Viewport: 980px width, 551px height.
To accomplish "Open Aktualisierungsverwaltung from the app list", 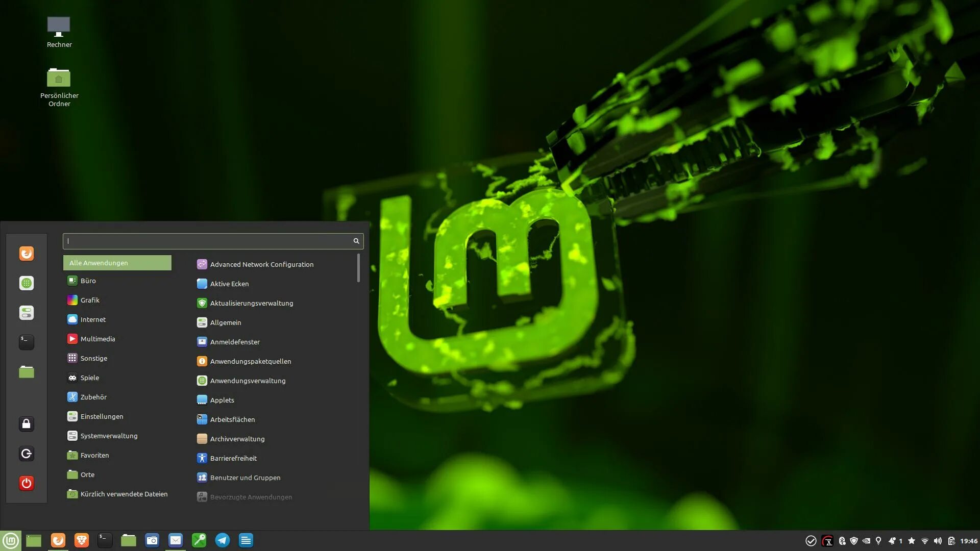I will coord(251,303).
